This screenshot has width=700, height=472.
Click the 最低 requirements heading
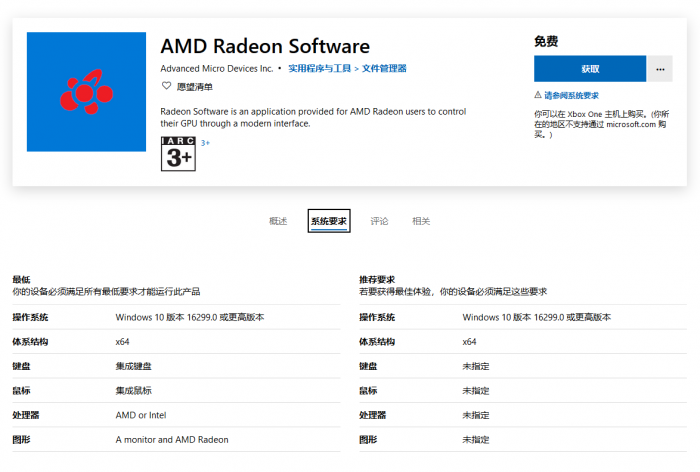pyautogui.click(x=21, y=280)
